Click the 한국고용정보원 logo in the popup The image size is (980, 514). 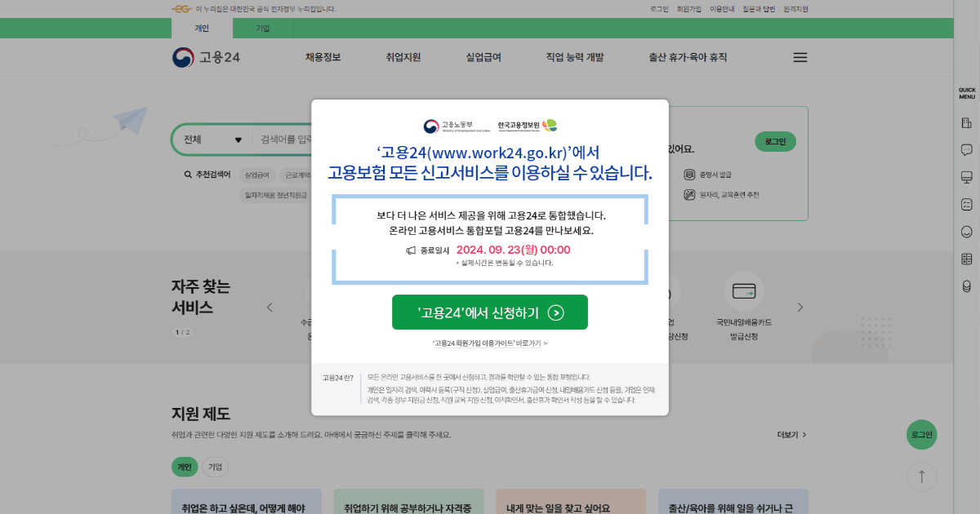[528, 126]
